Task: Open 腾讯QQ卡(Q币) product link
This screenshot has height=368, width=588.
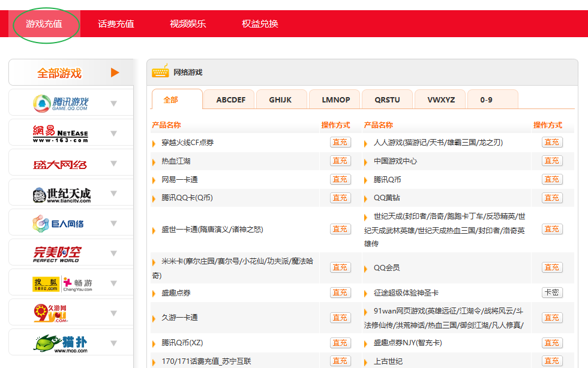Action: tap(187, 198)
